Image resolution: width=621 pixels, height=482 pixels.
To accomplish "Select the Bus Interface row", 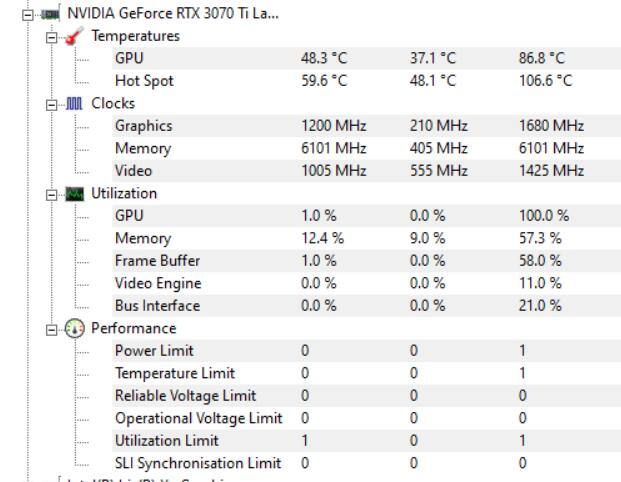I will tap(157, 306).
